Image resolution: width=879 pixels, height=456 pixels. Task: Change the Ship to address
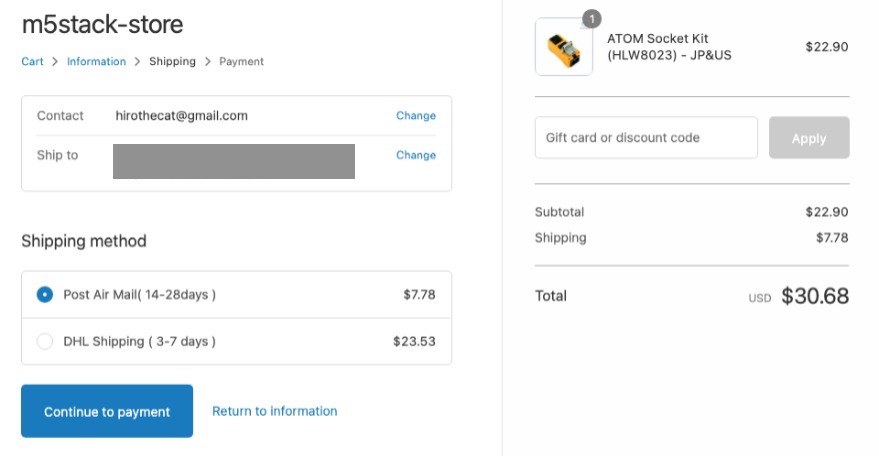coord(415,156)
